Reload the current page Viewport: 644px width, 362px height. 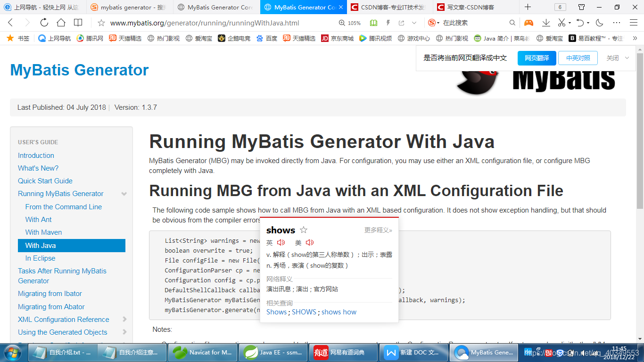click(x=44, y=23)
